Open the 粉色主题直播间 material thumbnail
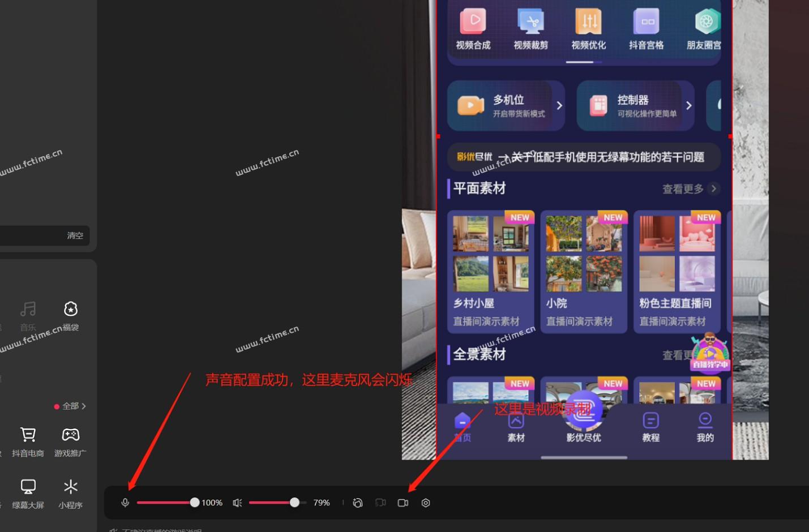This screenshot has height=532, width=809. coord(677,272)
